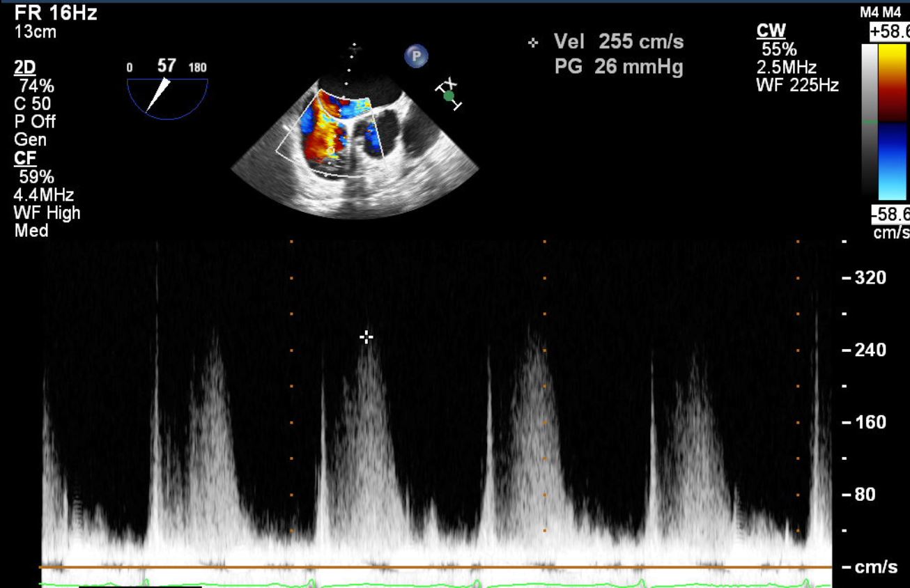Image resolution: width=910 pixels, height=588 pixels.
Task: Click the '2D' settings header
Action: pos(24,68)
